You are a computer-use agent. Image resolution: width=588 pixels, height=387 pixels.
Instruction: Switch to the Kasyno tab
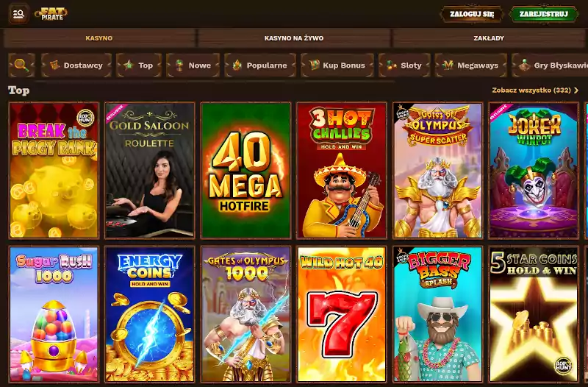pyautogui.click(x=99, y=38)
